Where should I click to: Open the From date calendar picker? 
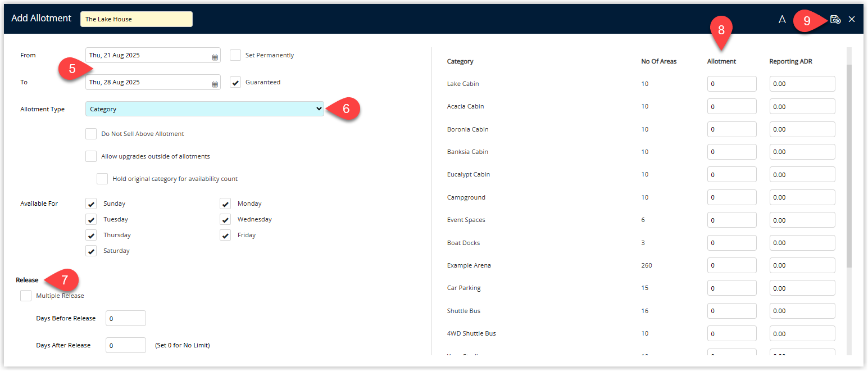(x=215, y=57)
